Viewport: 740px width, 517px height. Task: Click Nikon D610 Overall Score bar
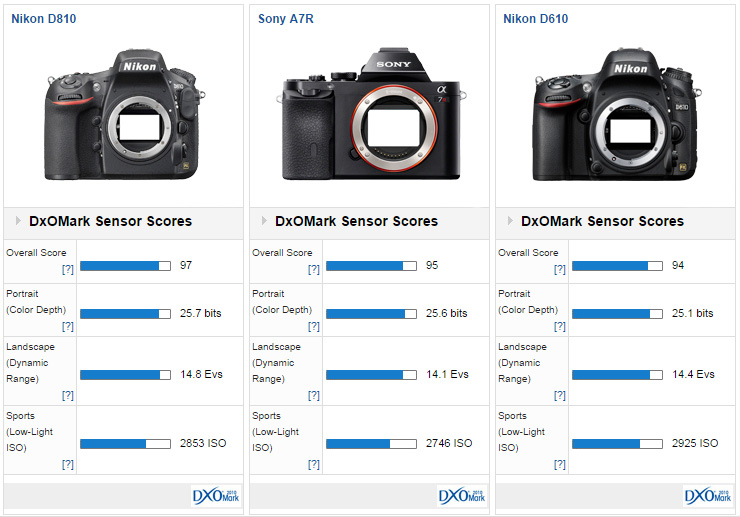(617, 266)
